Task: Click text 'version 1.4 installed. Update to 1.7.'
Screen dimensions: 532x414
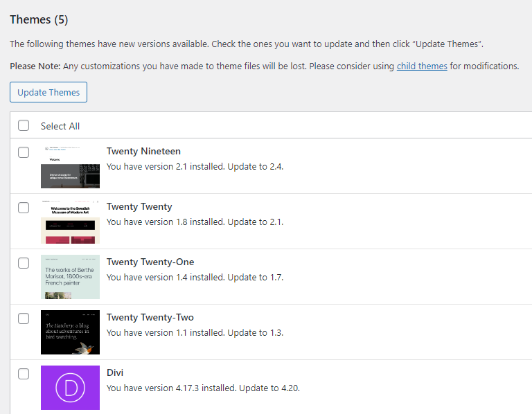Action: tap(213, 278)
